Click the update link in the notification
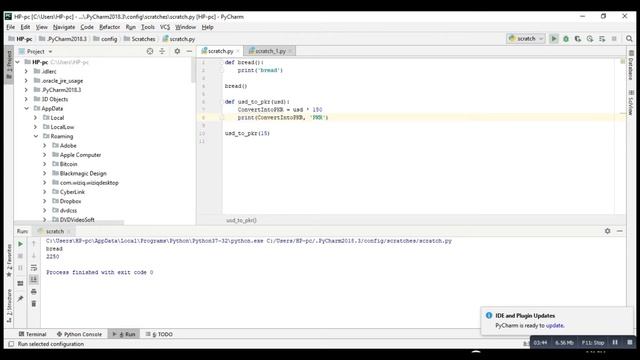Image resolution: width=640 pixels, height=360 pixels. [555, 326]
